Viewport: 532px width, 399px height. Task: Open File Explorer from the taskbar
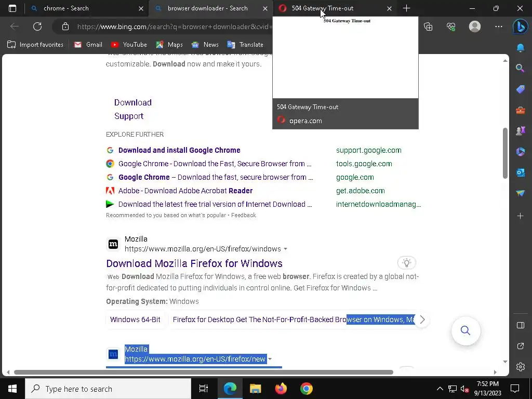coord(255,389)
